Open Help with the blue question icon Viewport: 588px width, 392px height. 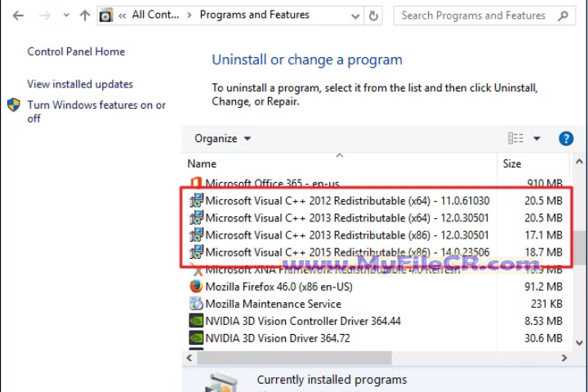point(566,138)
